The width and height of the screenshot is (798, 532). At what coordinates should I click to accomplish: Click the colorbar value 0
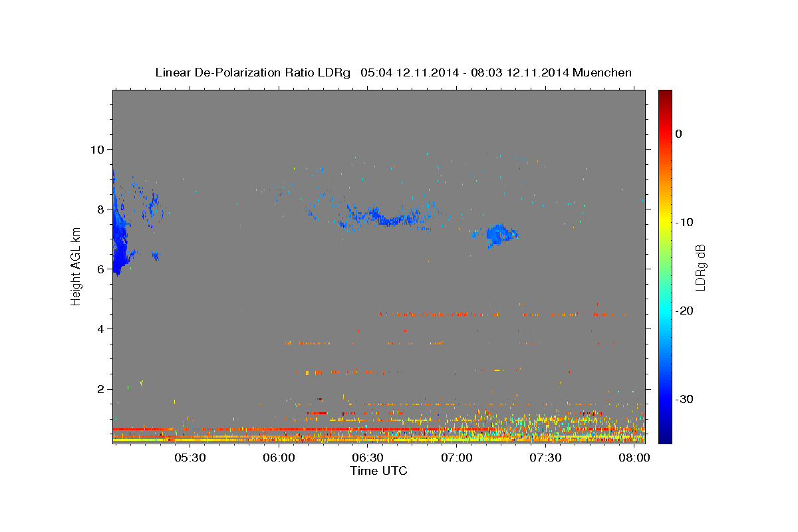(x=678, y=134)
